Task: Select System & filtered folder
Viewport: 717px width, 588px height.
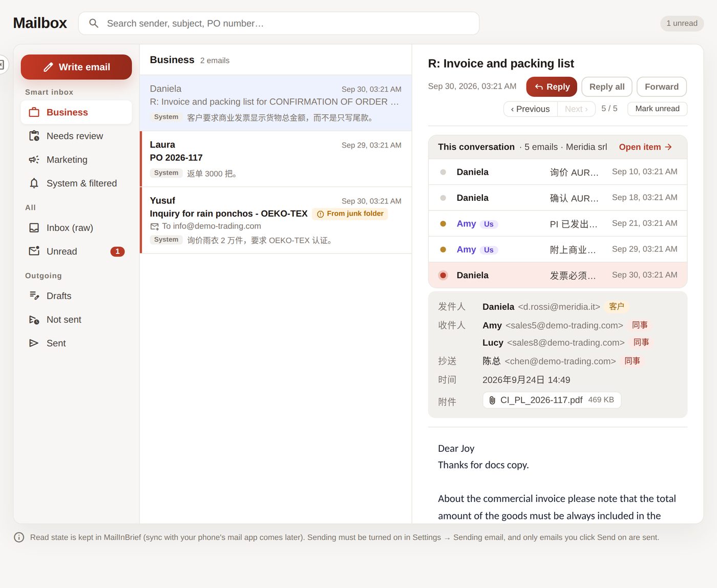Action: point(76,183)
